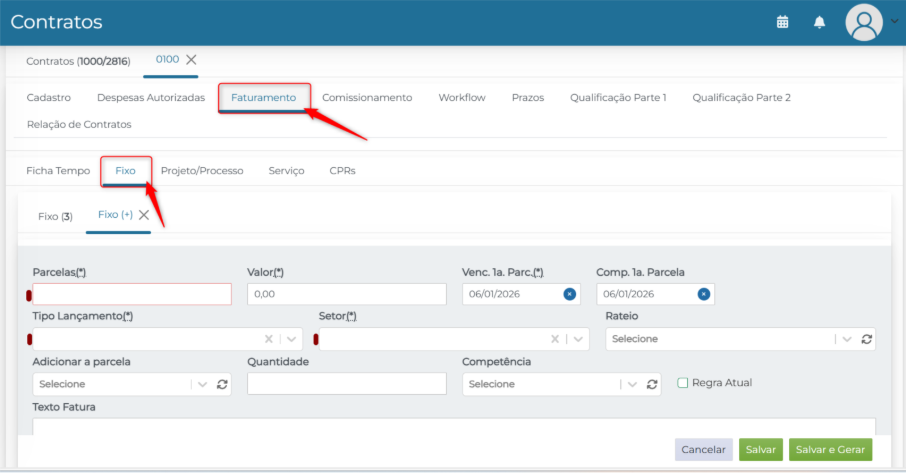This screenshot has height=474, width=906.
Task: Refresh the Competência list
Action: click(x=652, y=384)
